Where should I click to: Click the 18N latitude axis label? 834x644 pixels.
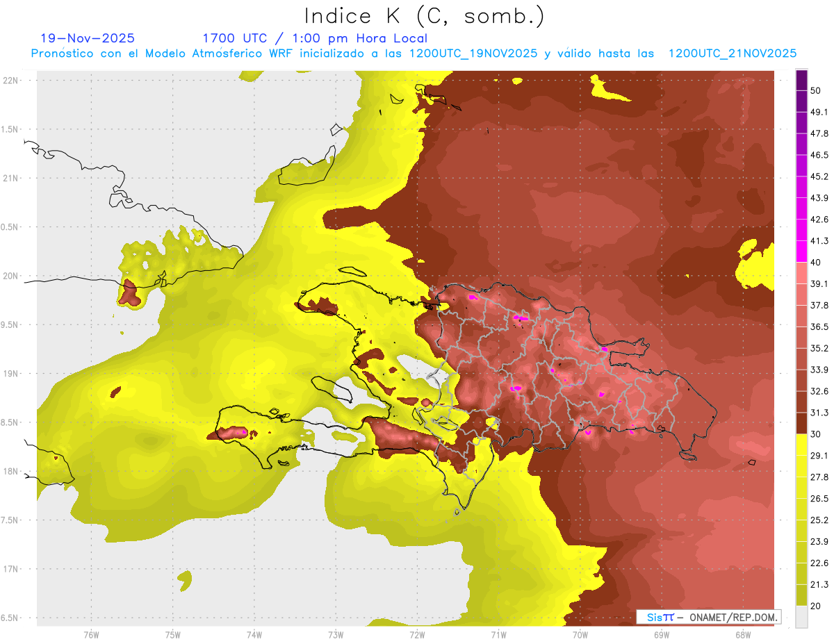point(11,471)
